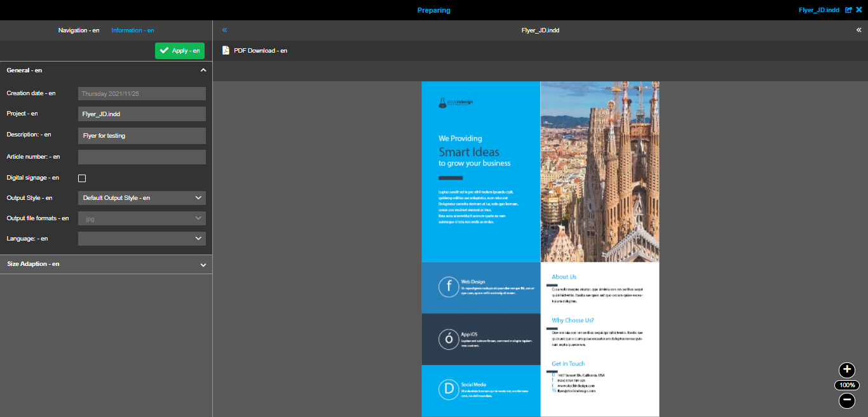Collapse right side with white double-chevron
This screenshot has width=868, height=417.
(x=858, y=30)
